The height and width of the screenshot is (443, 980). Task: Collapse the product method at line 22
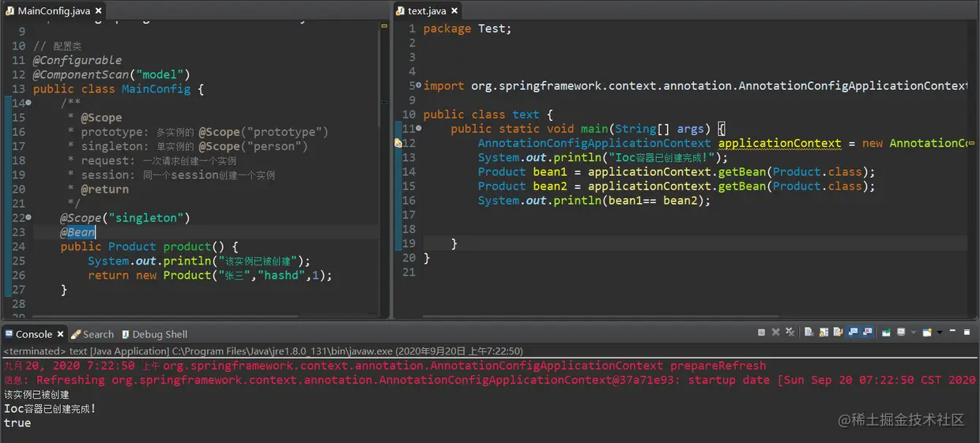click(x=29, y=217)
